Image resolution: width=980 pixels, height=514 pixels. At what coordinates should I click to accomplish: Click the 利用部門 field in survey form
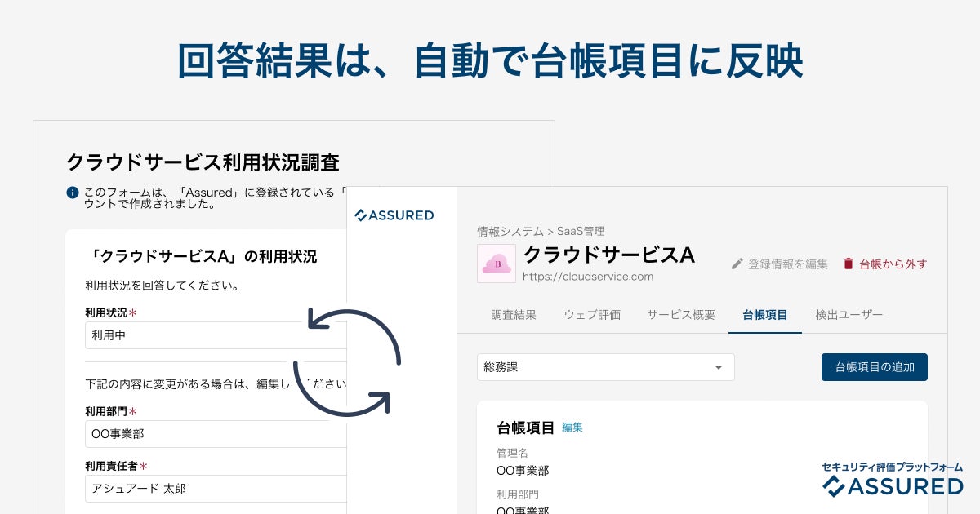[216, 434]
